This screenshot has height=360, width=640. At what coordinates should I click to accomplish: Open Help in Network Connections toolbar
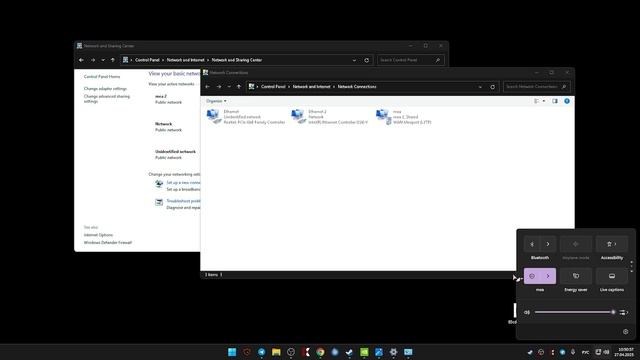pyautogui.click(x=567, y=101)
